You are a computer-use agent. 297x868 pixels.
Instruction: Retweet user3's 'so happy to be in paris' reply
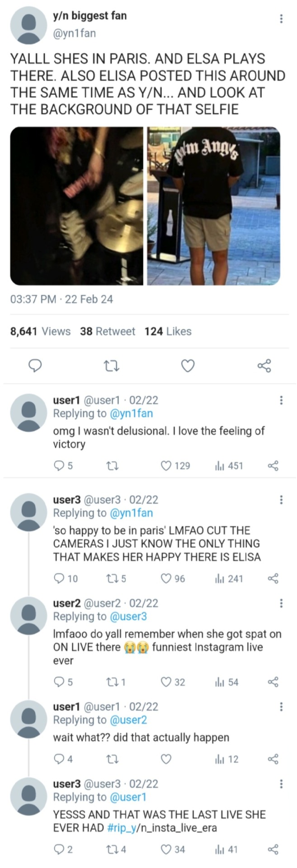pos(111,579)
